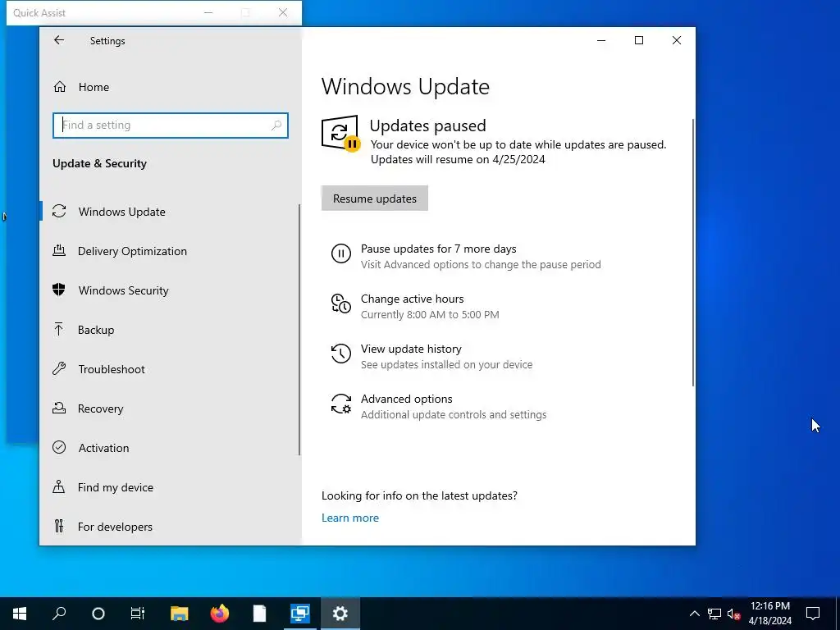Close the Settings window
840x630 pixels.
[677, 40]
